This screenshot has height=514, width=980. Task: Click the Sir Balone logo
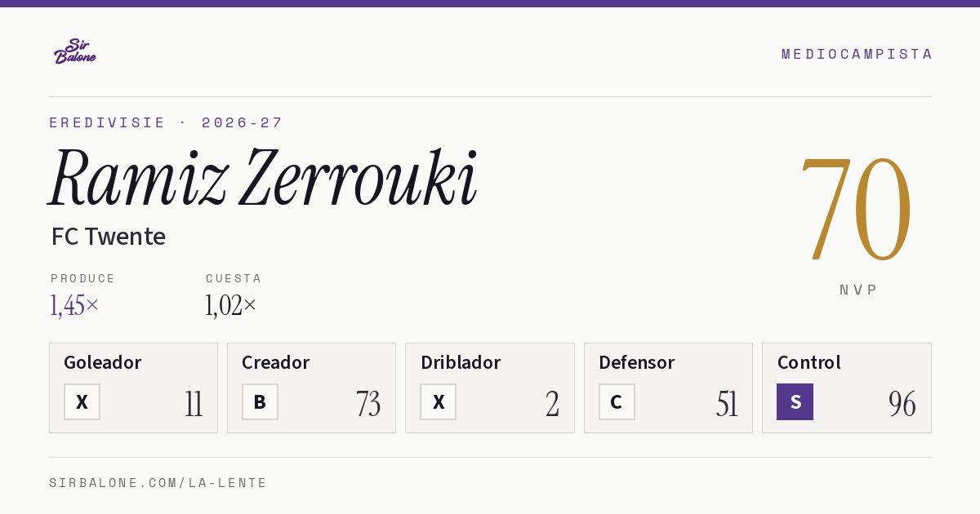[75, 51]
